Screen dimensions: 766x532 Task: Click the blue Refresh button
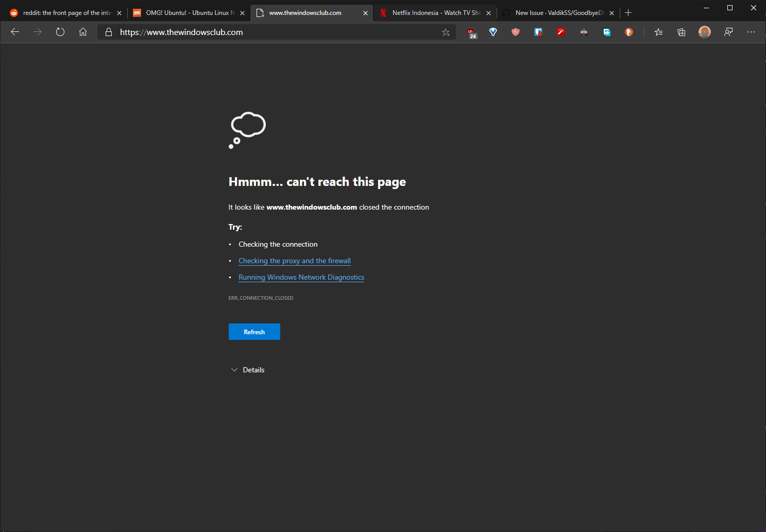tap(254, 332)
